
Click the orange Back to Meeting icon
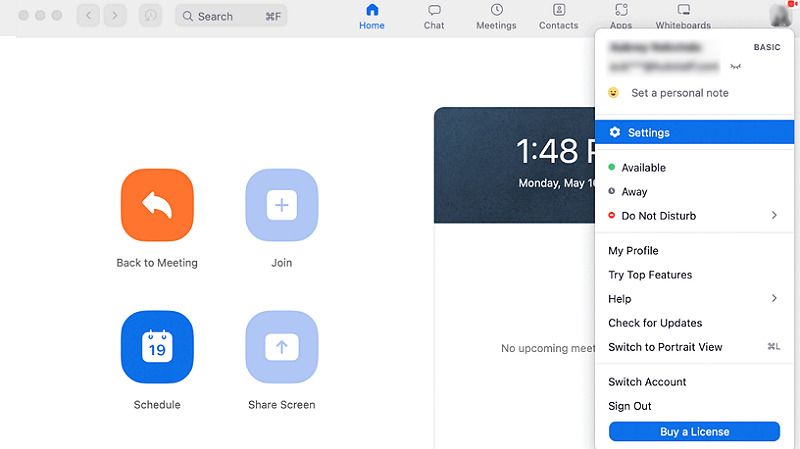pos(157,206)
